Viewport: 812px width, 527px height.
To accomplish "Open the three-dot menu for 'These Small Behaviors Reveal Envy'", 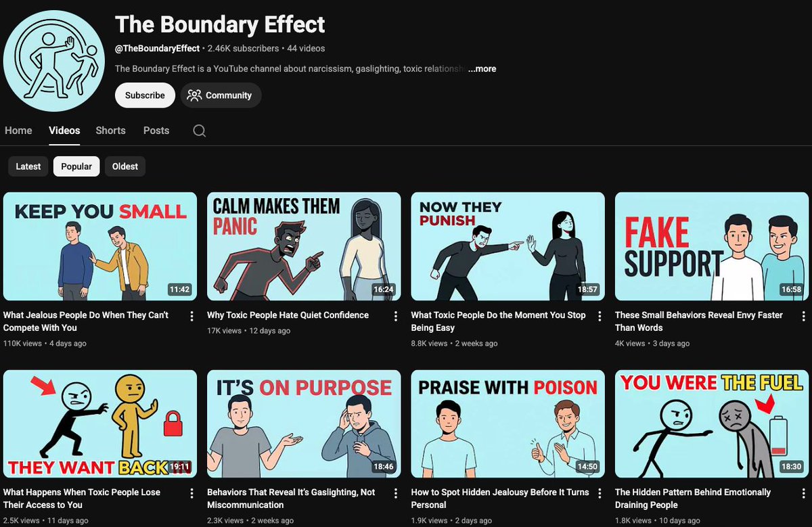I will click(x=803, y=316).
